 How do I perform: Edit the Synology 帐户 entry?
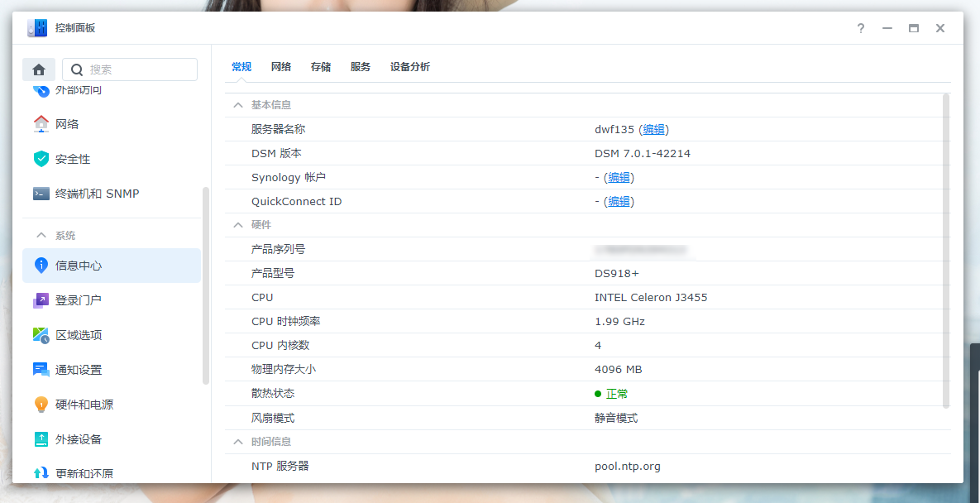pos(619,177)
